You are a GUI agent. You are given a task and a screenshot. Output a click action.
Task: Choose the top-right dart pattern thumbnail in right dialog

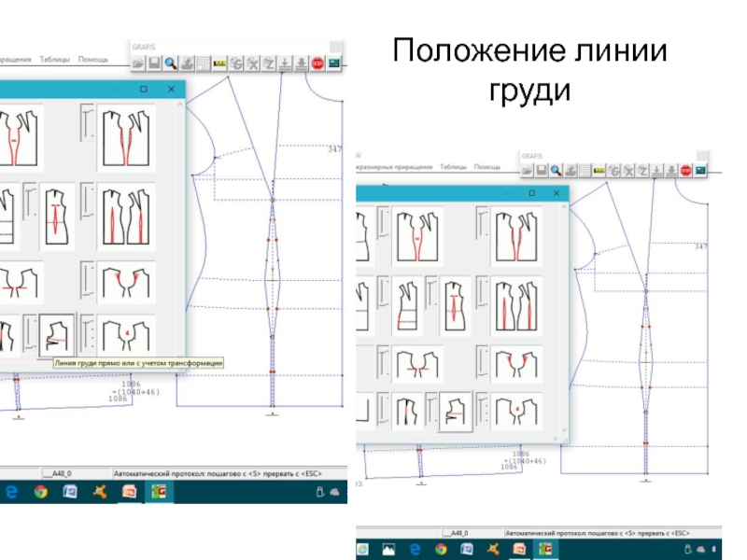coord(516,232)
